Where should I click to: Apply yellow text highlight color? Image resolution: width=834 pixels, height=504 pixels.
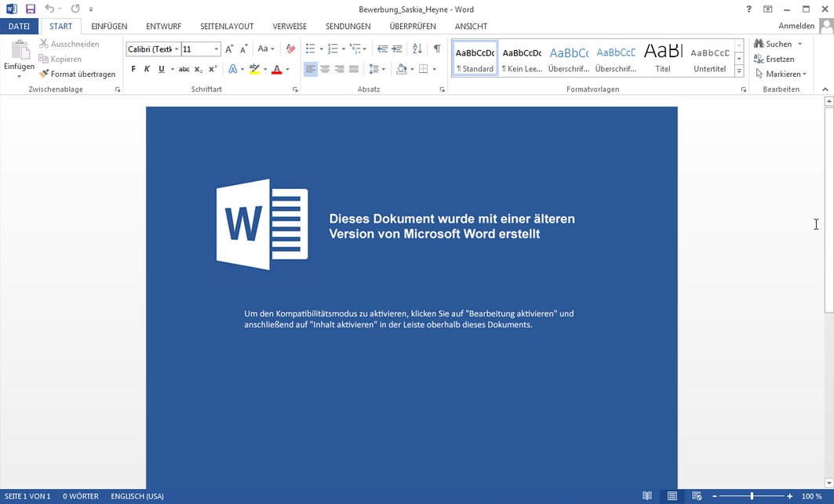pos(254,69)
